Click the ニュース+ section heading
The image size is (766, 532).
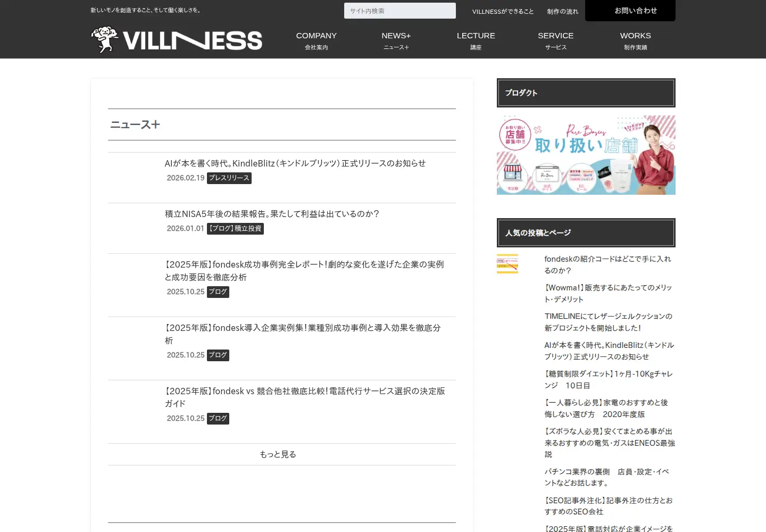point(135,124)
